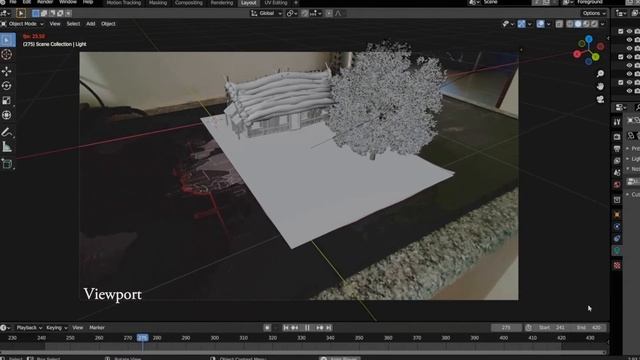This screenshot has height=360, width=640.
Task: Click the pan view hand icon
Action: (x=600, y=86)
